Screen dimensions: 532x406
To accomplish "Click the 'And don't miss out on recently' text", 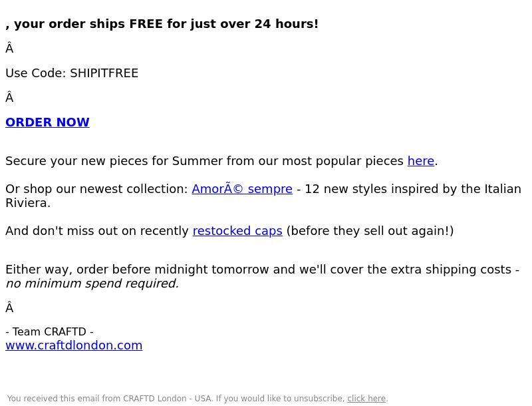I will pos(96,231).
